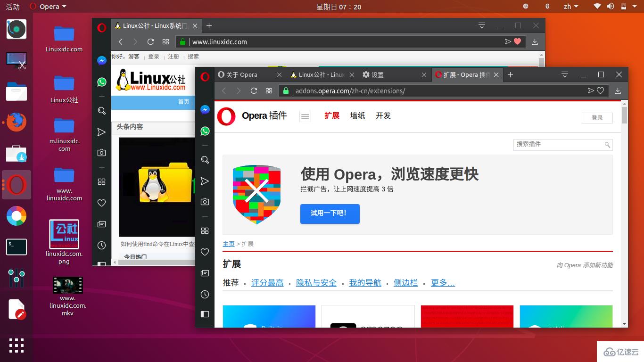Open Speed Dial start page in front toolbar
This screenshot has height=362, width=644.
tap(269, 90)
